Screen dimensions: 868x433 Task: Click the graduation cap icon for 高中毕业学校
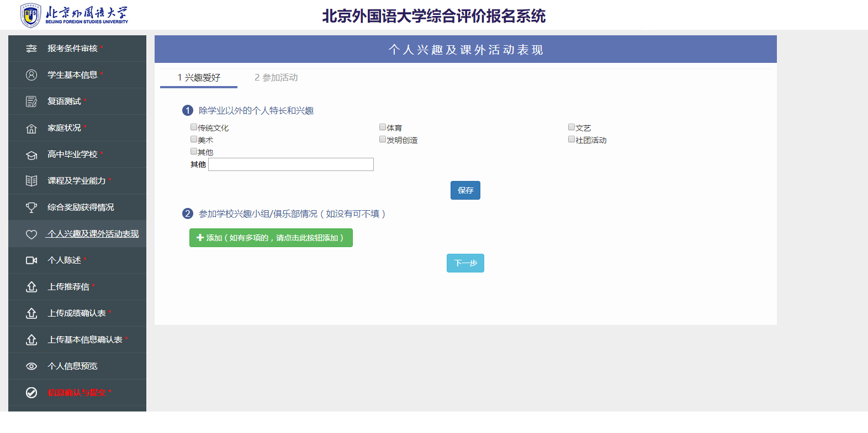tap(31, 154)
